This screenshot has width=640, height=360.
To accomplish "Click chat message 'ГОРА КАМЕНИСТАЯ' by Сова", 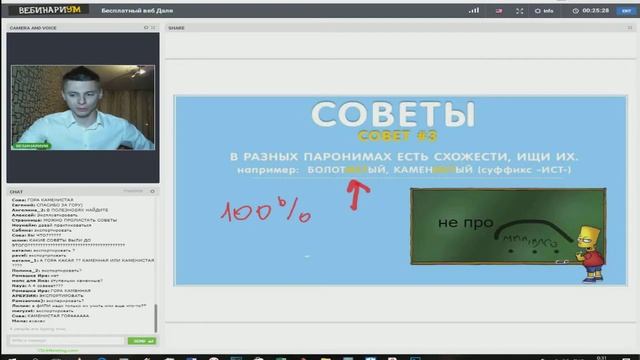I will pyautogui.click(x=42, y=200).
